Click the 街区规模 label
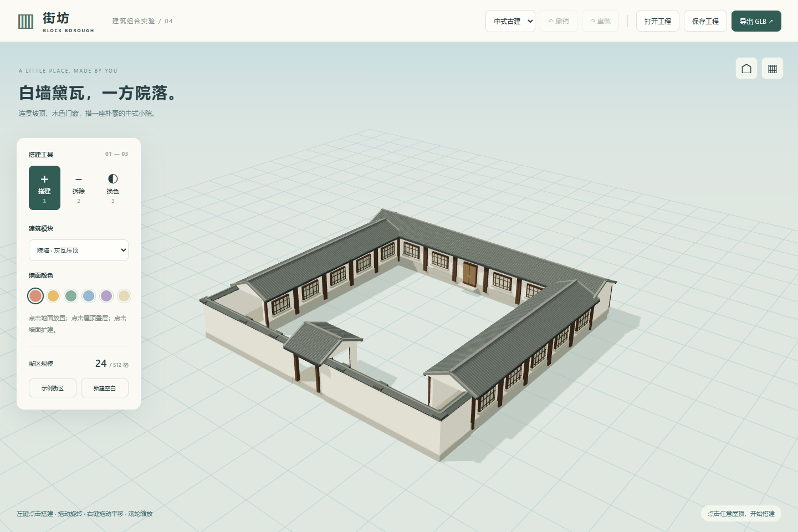 pyautogui.click(x=41, y=364)
